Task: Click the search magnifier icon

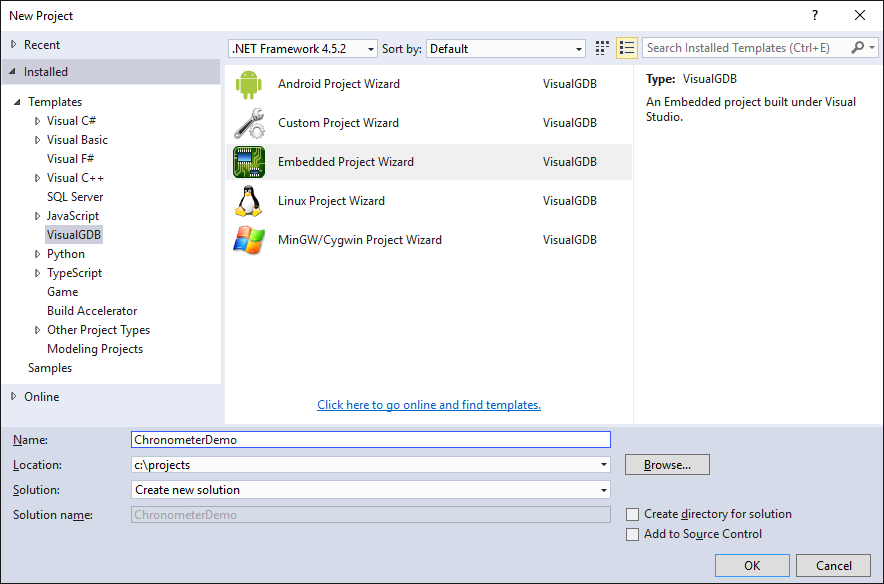Action: [858, 48]
